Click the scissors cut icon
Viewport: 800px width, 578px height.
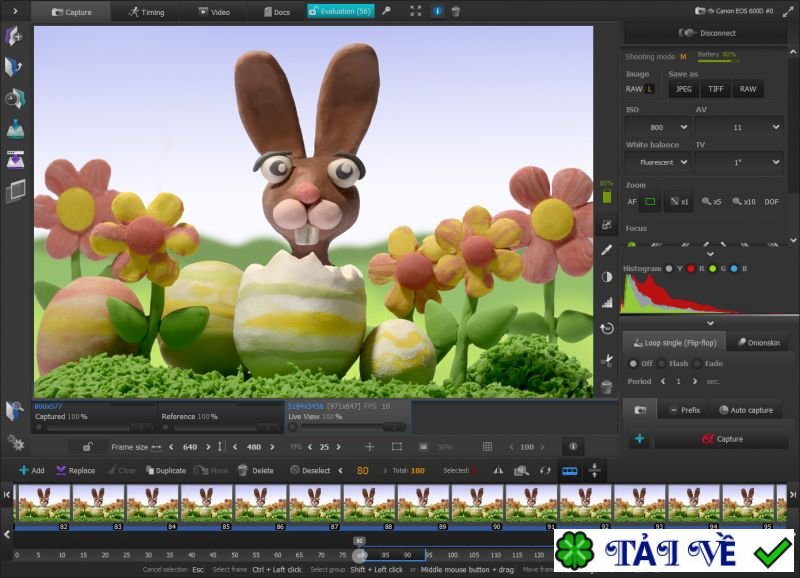point(606,360)
